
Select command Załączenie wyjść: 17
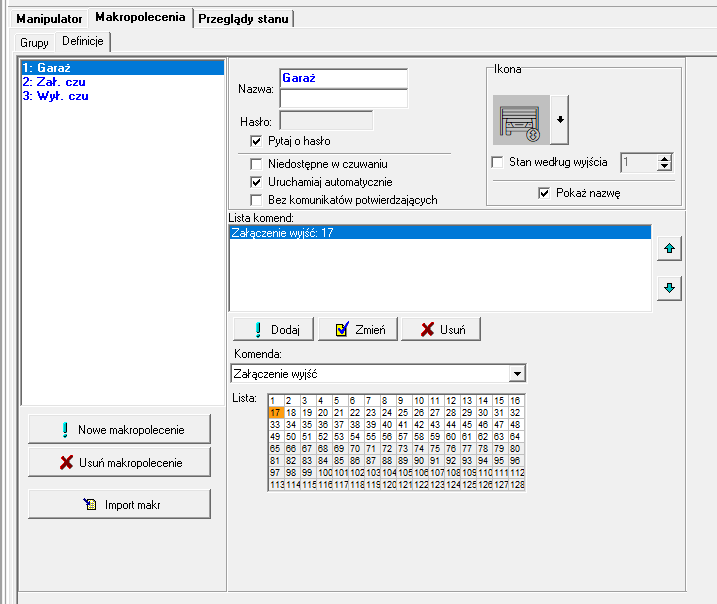(440, 232)
